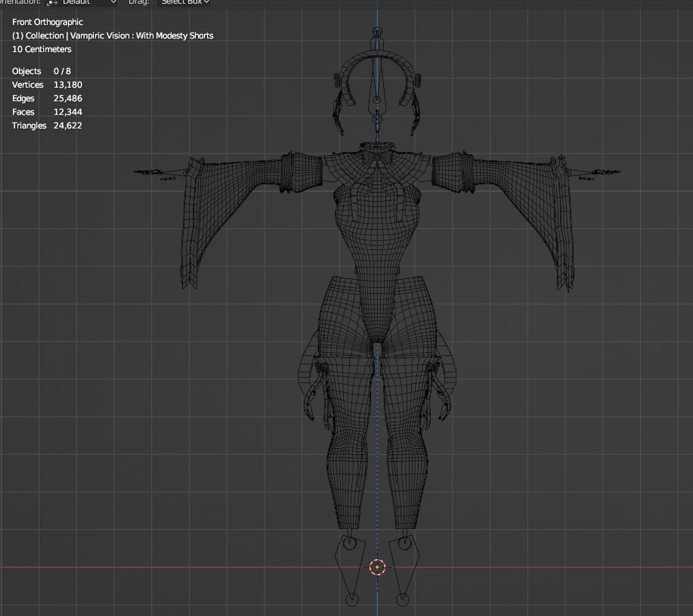This screenshot has height=616, width=693.
Task: Open the Transform Orientation Default dropdown
Action: (x=82, y=2)
